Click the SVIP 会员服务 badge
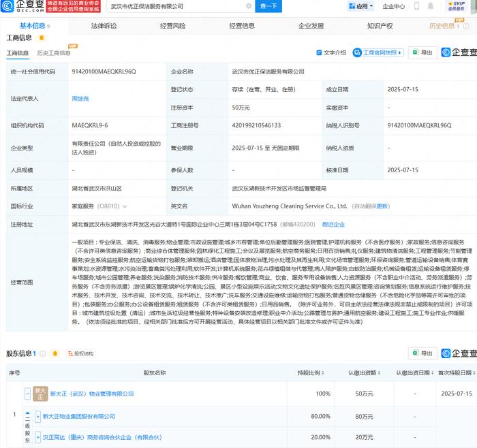Image resolution: width=477 pixels, height=448 pixels. click(457, 6)
